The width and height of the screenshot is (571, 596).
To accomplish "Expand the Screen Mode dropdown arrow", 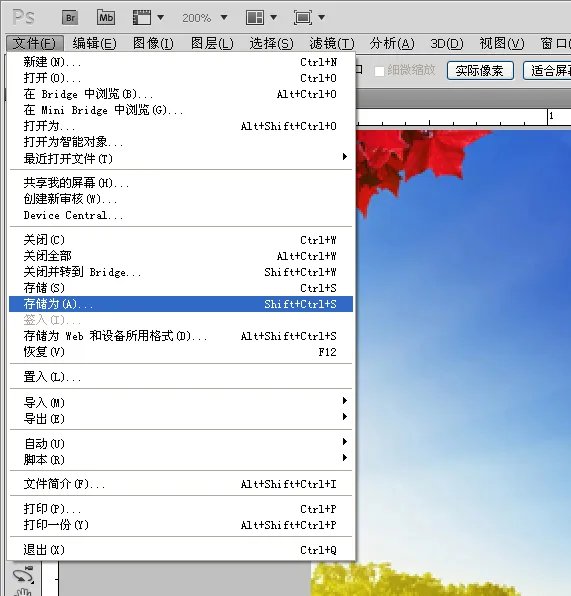I will tap(321, 17).
